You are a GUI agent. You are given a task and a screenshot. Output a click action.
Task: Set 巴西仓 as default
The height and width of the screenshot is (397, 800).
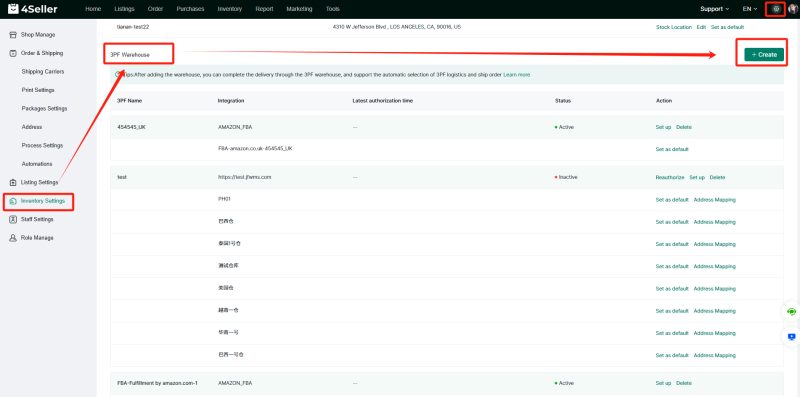click(672, 222)
